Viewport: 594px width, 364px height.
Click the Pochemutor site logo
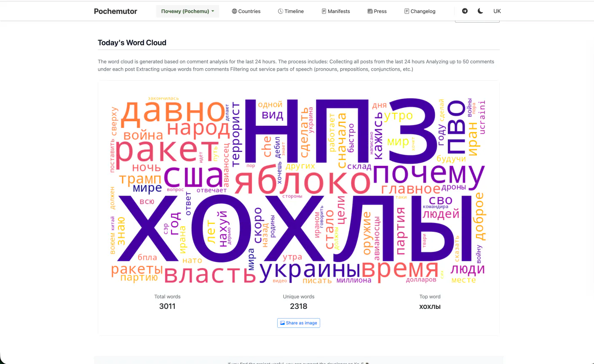[x=115, y=11]
